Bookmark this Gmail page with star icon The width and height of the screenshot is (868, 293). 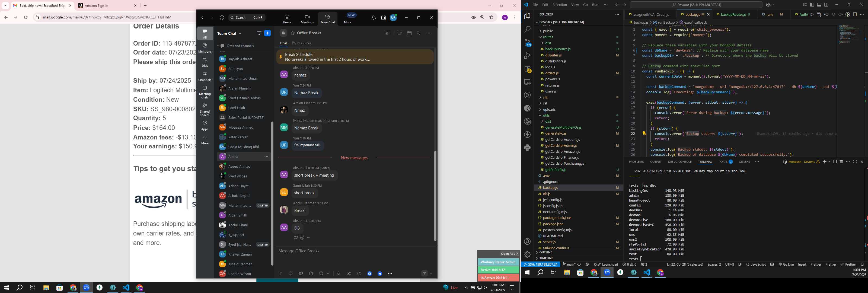(491, 17)
